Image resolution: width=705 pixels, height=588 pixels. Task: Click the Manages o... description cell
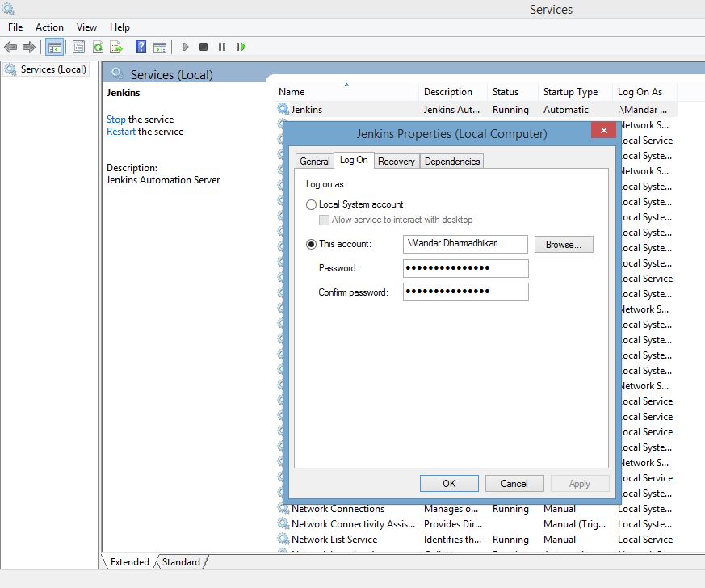(x=451, y=508)
